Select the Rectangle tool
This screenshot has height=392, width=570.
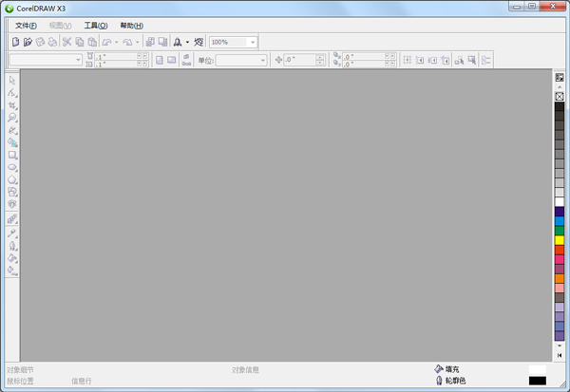(x=12, y=155)
